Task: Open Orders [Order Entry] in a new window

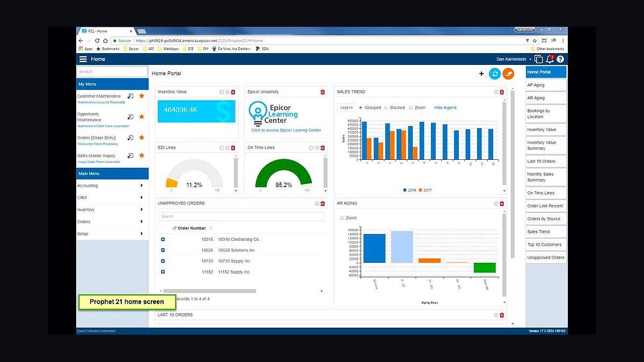Action: 130,138
